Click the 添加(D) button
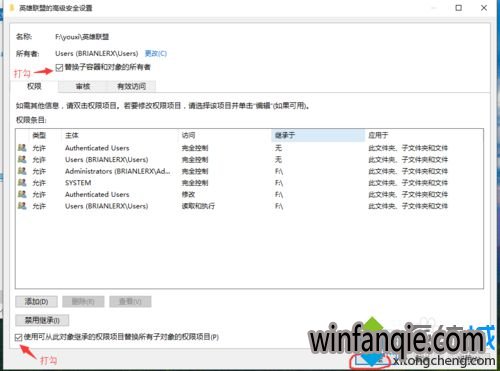 36,302
